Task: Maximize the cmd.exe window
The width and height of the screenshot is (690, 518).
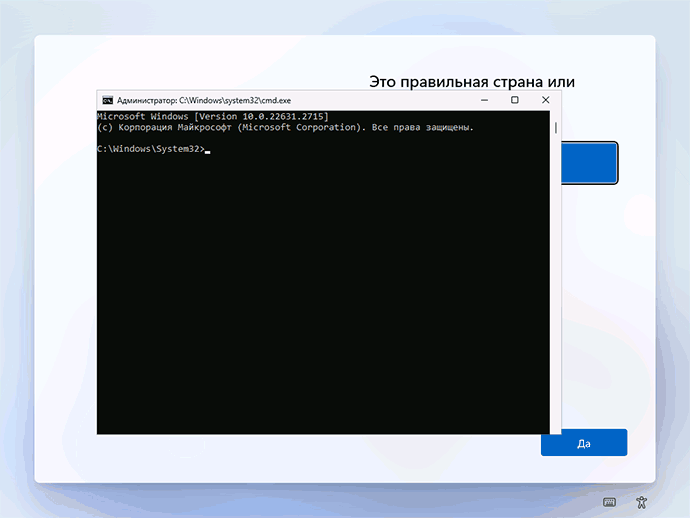Action: pyautogui.click(x=514, y=100)
